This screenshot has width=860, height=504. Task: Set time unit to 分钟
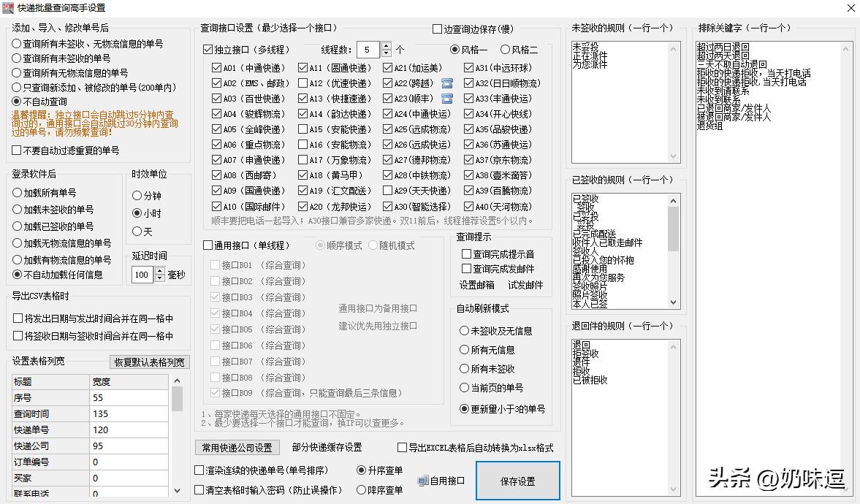click(x=137, y=195)
